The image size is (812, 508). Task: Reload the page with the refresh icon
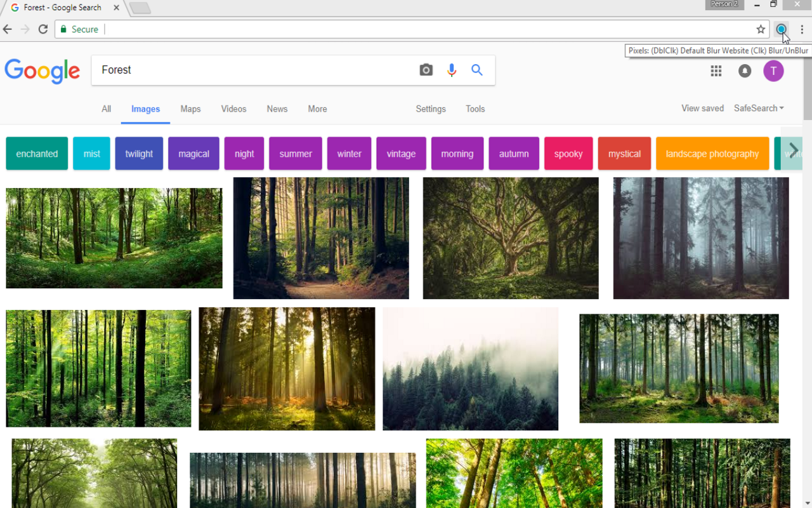[43, 29]
